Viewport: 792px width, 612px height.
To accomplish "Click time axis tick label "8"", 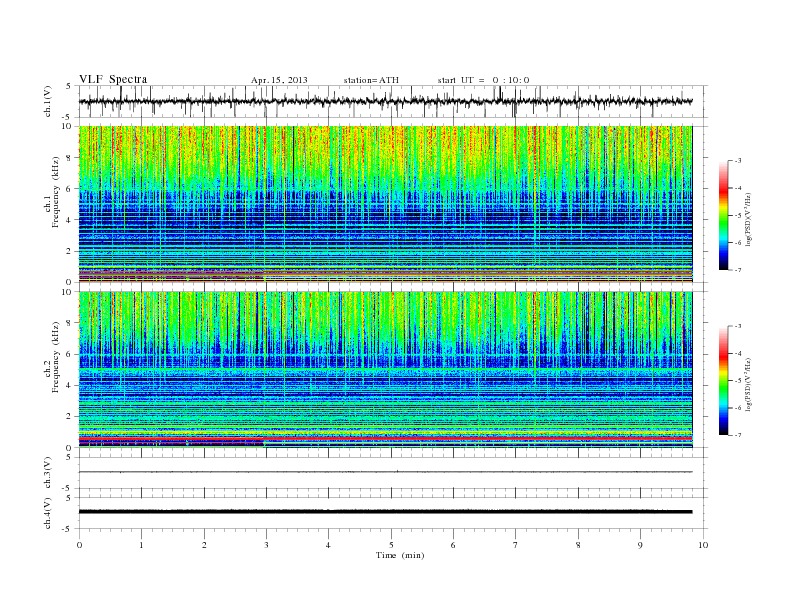I will [578, 545].
